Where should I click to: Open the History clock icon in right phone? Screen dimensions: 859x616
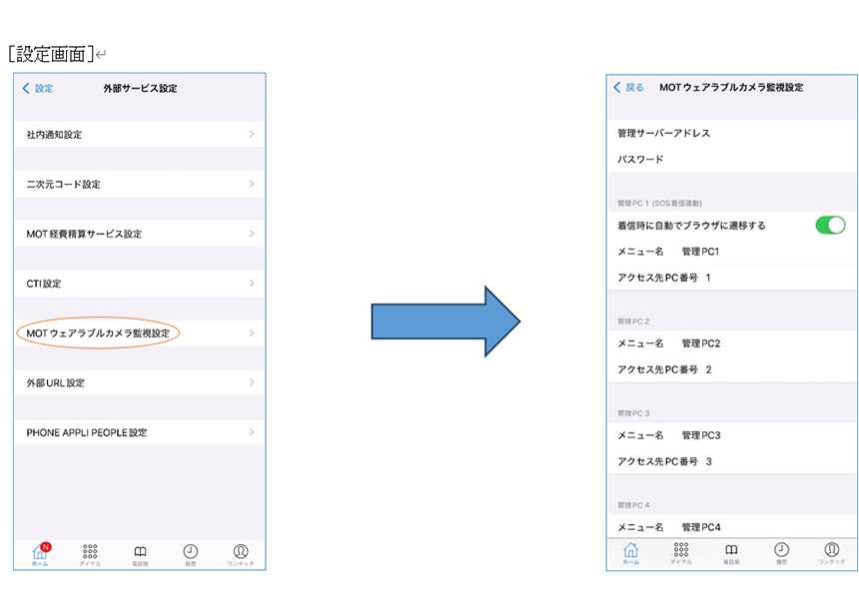pyautogui.click(x=781, y=552)
